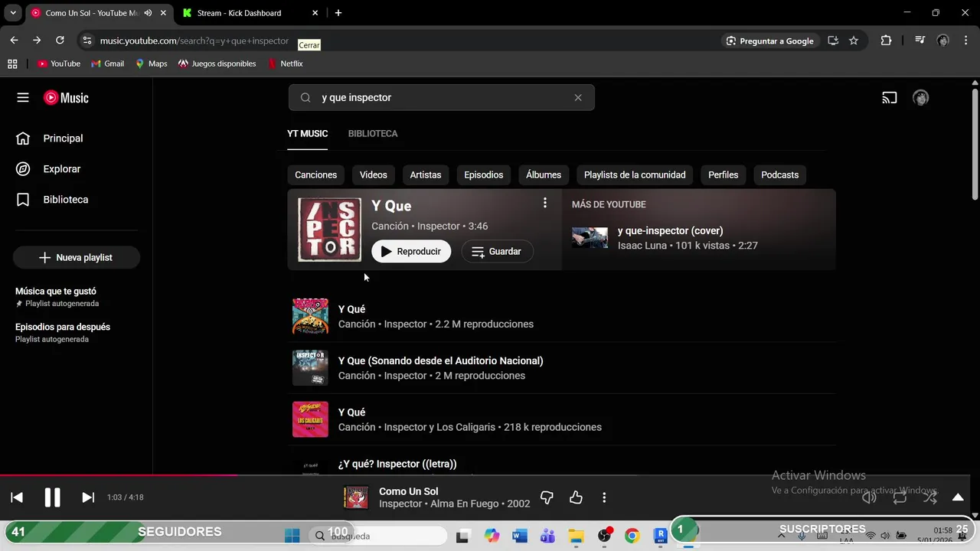The height and width of the screenshot is (551, 980).
Task: Go back in the browser
Action: (x=14, y=41)
